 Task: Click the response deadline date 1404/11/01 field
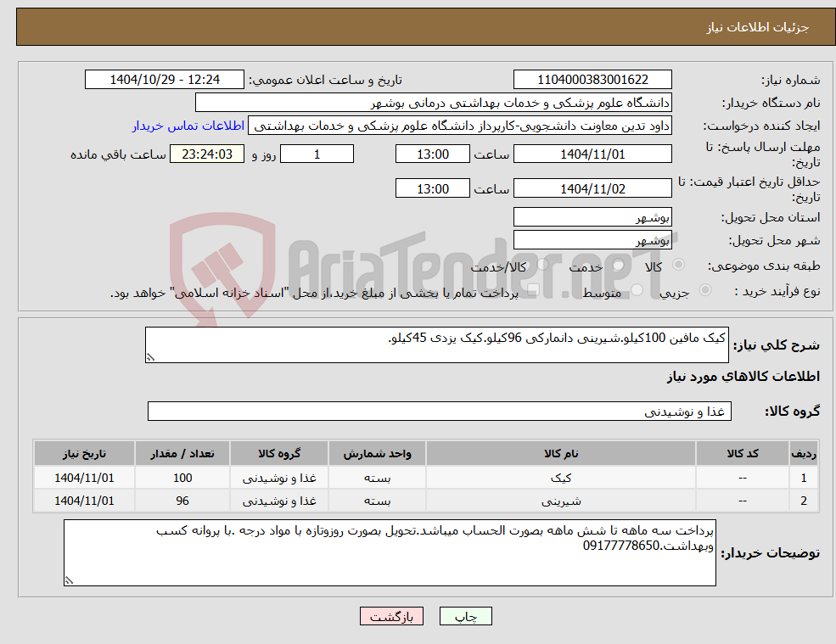pyautogui.click(x=592, y=154)
